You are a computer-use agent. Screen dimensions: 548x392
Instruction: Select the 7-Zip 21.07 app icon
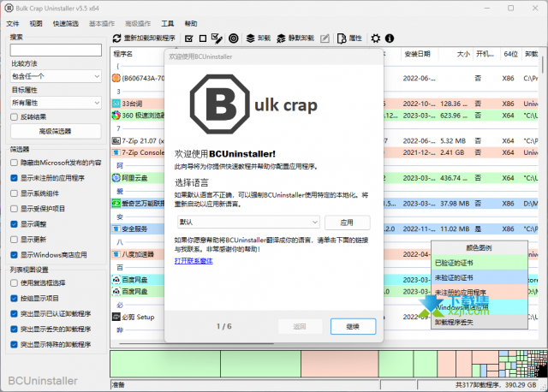(x=116, y=141)
